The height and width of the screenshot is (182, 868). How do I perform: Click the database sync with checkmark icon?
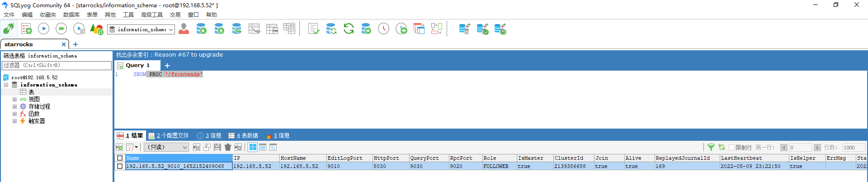pyautogui.click(x=482, y=29)
